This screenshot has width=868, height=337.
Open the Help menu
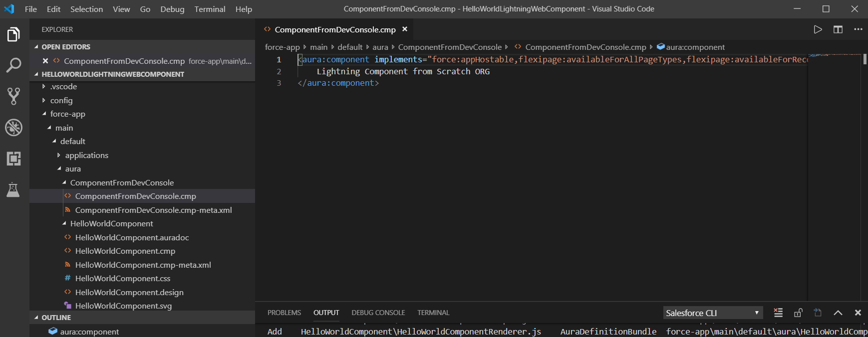pos(244,9)
